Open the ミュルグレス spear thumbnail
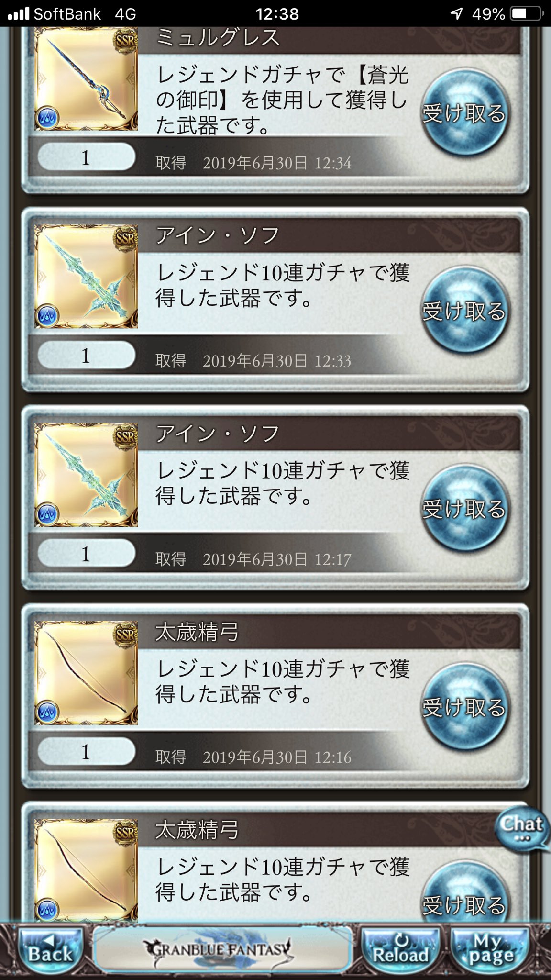551x980 pixels. (86, 79)
